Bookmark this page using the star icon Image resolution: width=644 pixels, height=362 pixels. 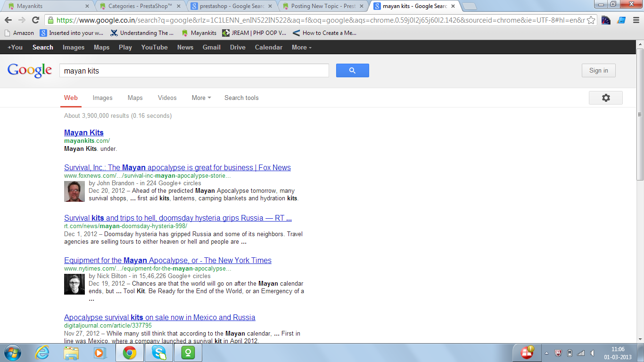pyautogui.click(x=591, y=20)
